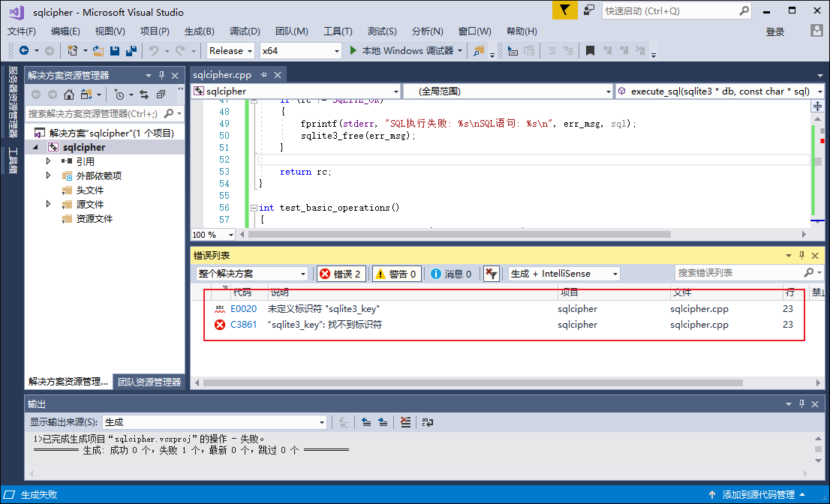The width and height of the screenshot is (830, 504).
Task: Toggle the 错误 2 errors filter
Action: coord(341,274)
